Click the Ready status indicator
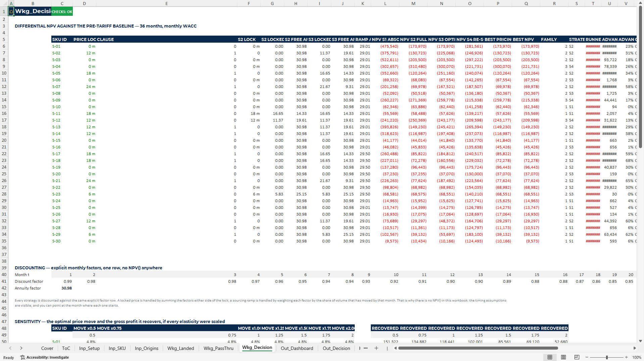The width and height of the screenshot is (644, 361). (x=8, y=357)
